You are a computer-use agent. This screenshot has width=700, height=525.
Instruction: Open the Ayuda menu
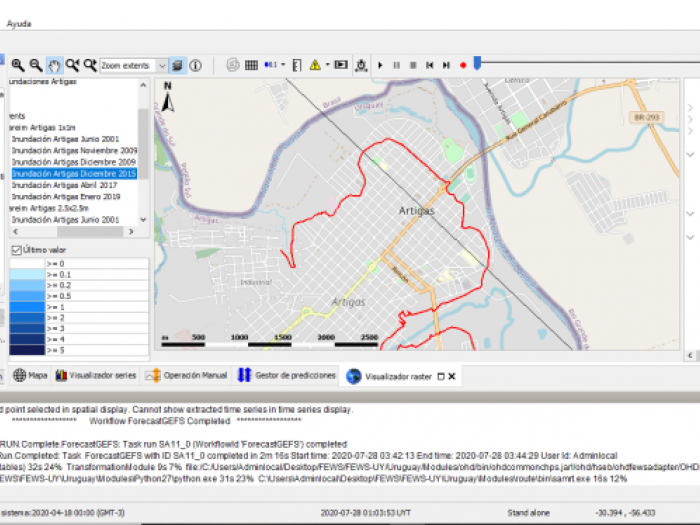pyautogui.click(x=19, y=23)
